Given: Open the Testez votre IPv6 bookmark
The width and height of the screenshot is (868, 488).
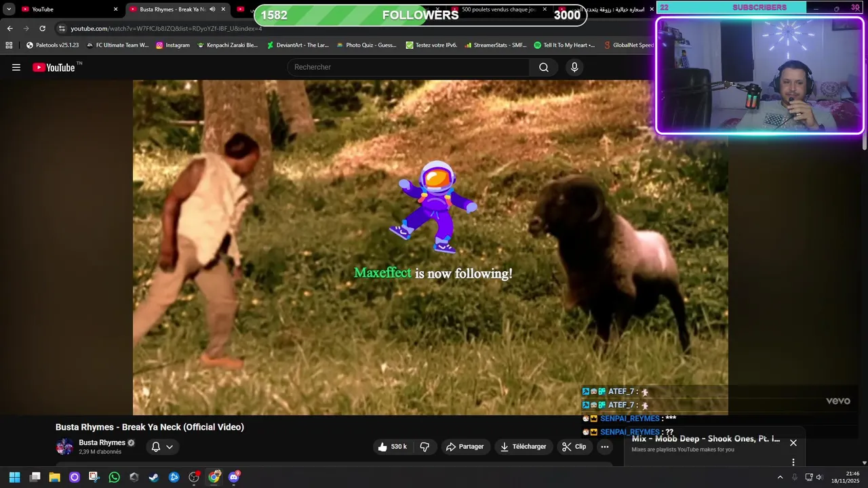Looking at the screenshot, I should pos(431,45).
